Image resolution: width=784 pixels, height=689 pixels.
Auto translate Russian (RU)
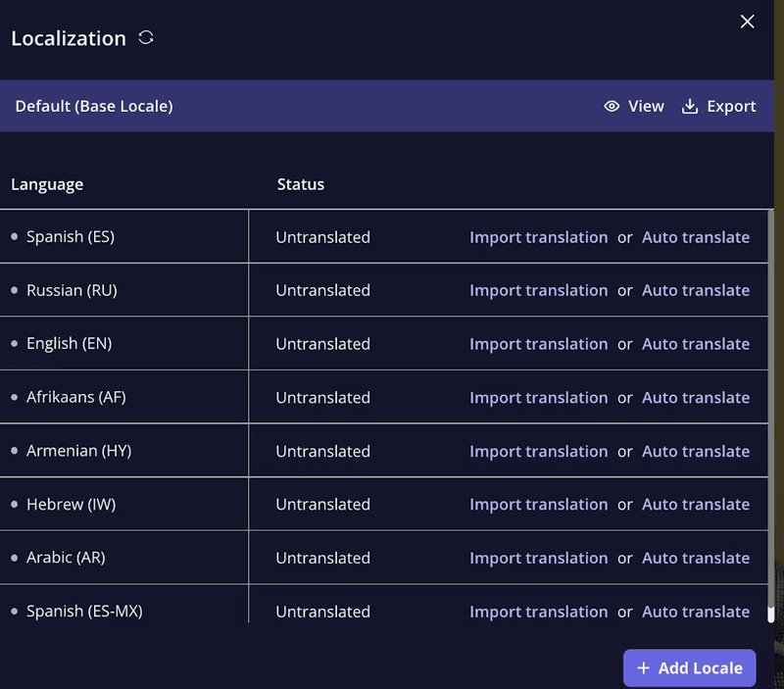(x=696, y=289)
